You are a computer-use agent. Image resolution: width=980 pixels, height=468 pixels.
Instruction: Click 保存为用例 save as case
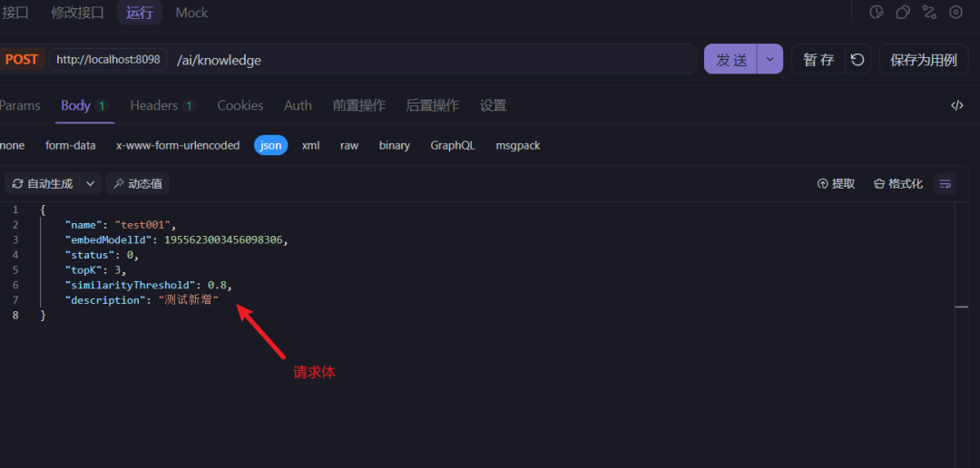pyautogui.click(x=924, y=59)
